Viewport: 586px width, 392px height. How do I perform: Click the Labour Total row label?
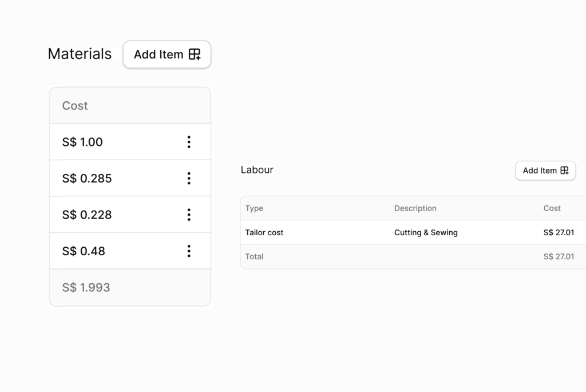(x=254, y=256)
